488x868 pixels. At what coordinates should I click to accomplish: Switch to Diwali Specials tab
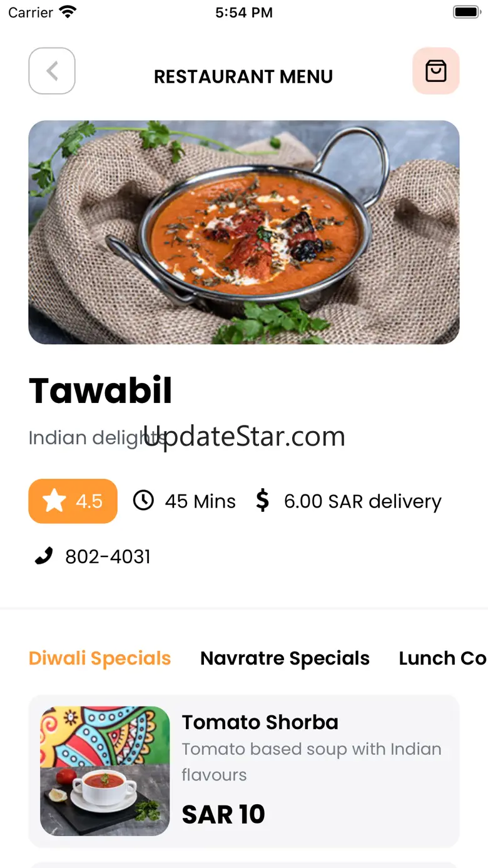(x=99, y=658)
